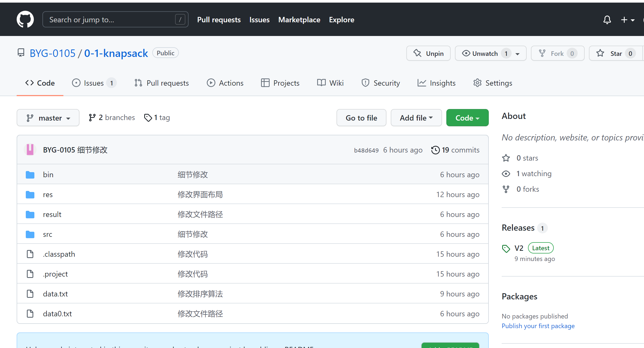644x348 pixels.
Task: Expand the master branch dropdown
Action: (x=48, y=118)
